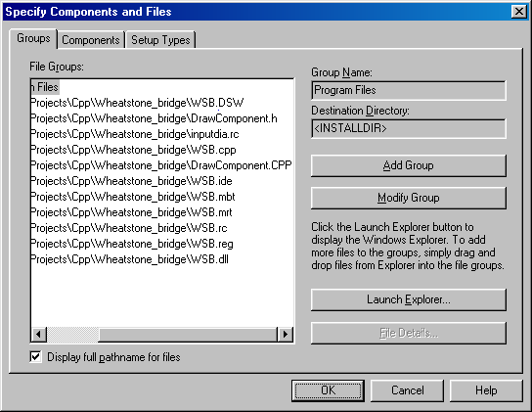
Task: Click the left scroll arrow of file list
Action: point(39,335)
